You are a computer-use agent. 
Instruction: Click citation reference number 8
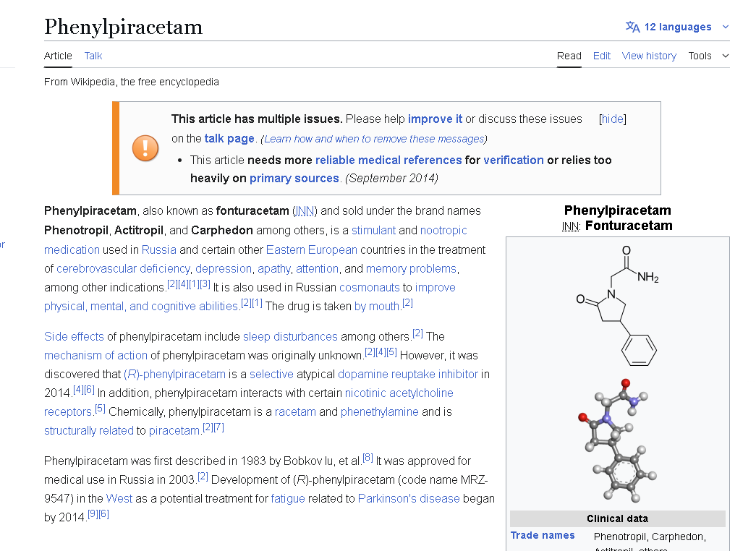coord(368,458)
